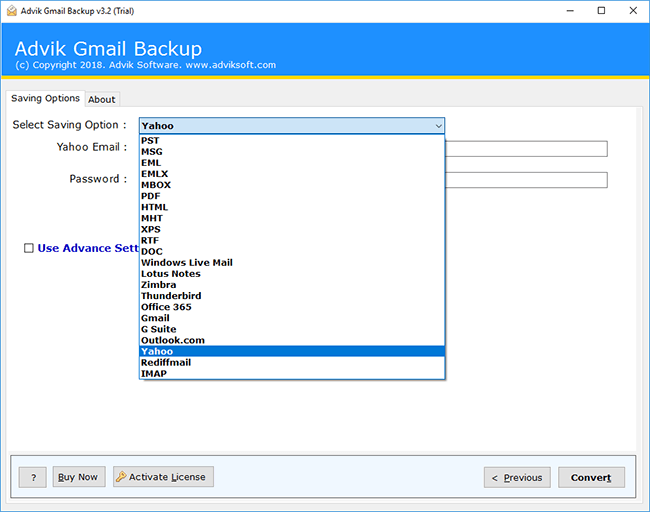Click the question mark help button

[33, 477]
